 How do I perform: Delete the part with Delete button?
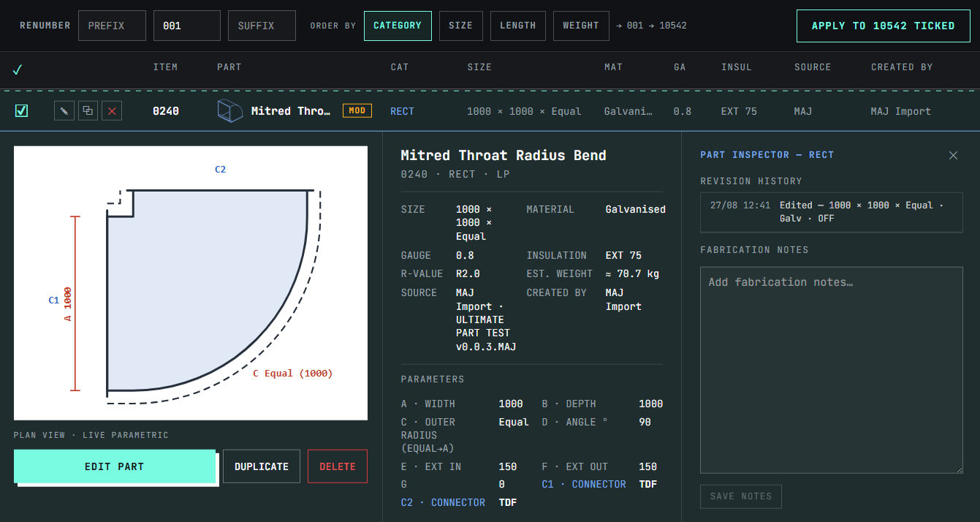tap(338, 466)
